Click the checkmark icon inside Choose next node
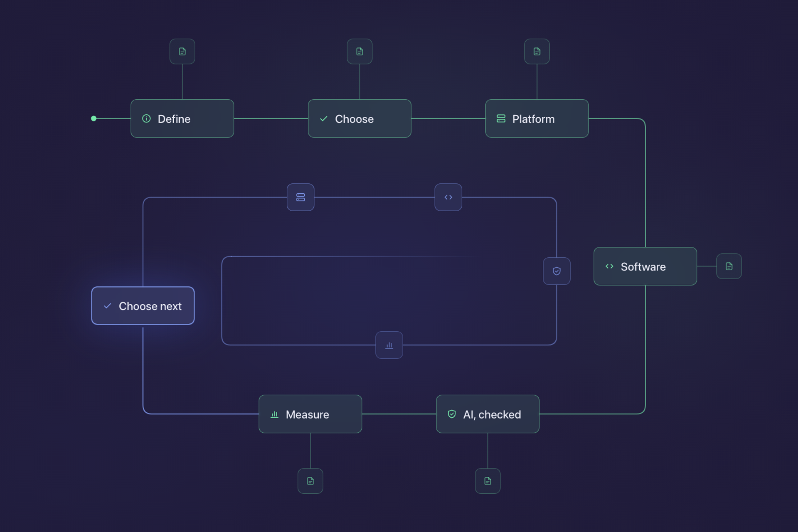Image resolution: width=798 pixels, height=532 pixels. coord(107,306)
